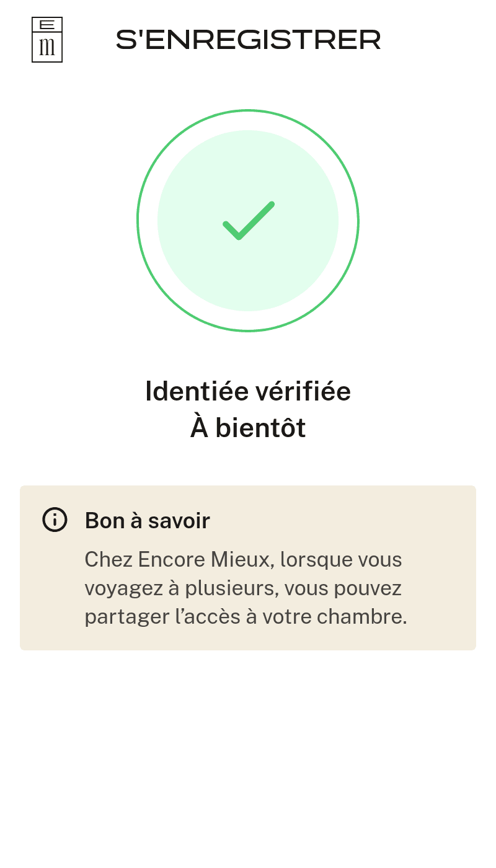The width and height of the screenshot is (496, 868).
Task: Click the Encore Mieux logo icon
Action: click(47, 40)
